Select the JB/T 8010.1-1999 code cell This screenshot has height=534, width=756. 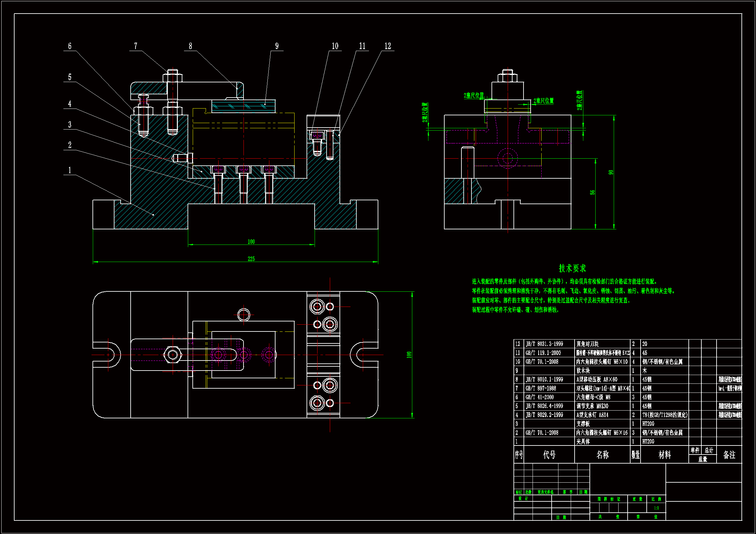click(x=544, y=379)
